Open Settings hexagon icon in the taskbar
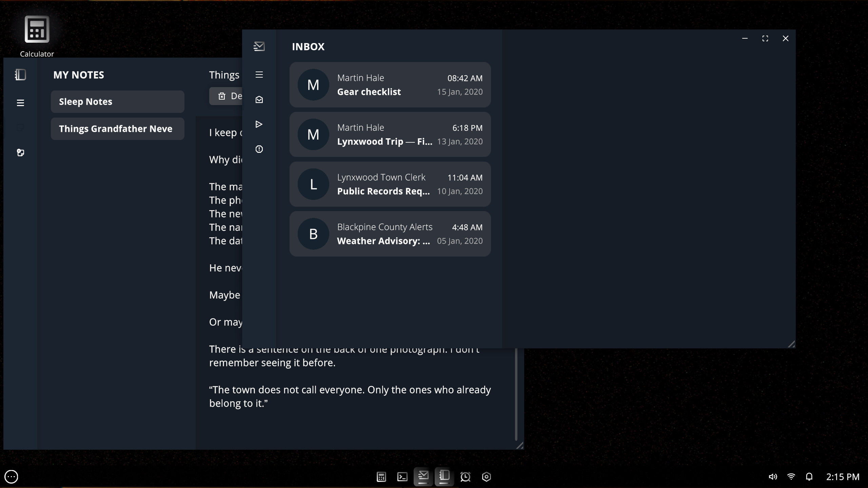The width and height of the screenshot is (868, 488). (487, 477)
